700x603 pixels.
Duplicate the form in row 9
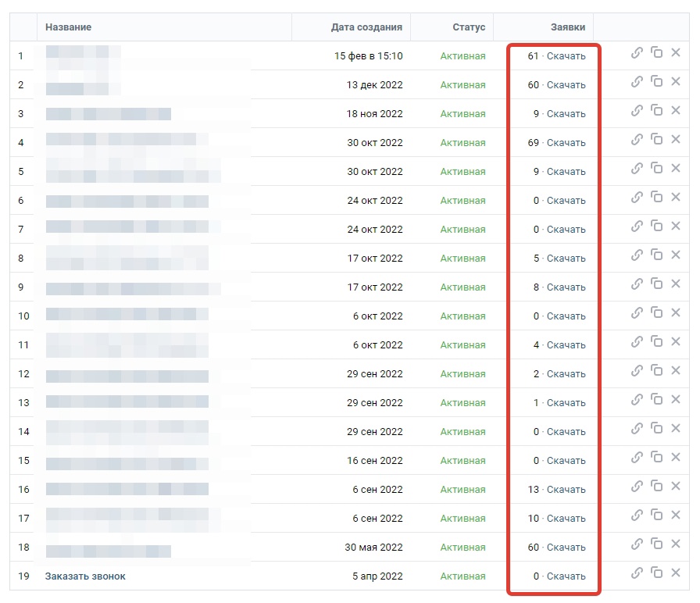656,284
